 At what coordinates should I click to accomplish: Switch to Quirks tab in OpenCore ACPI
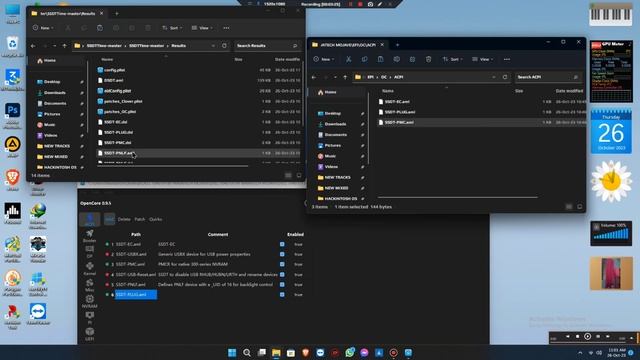click(156, 219)
